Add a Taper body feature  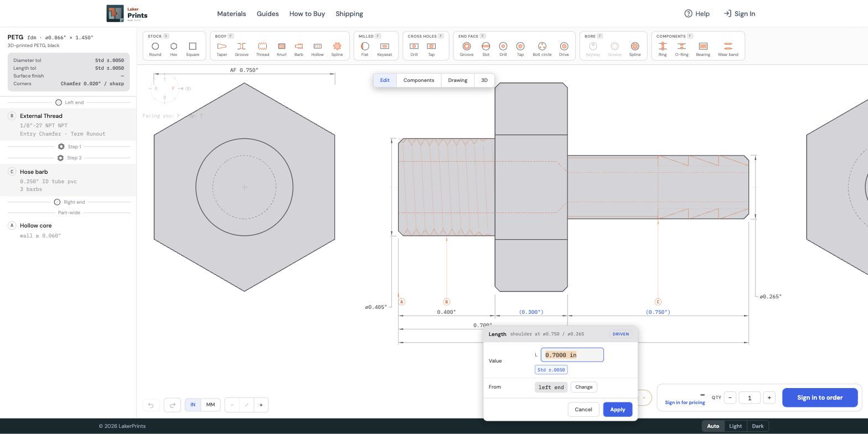(221, 49)
